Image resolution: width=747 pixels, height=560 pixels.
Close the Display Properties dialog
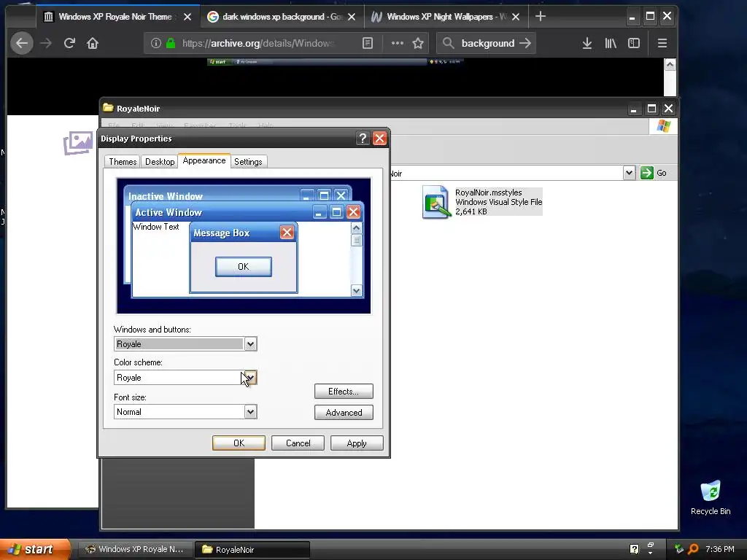click(379, 139)
